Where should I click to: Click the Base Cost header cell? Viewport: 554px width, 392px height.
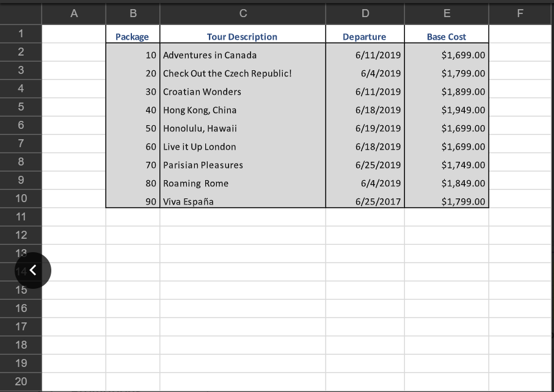point(446,37)
